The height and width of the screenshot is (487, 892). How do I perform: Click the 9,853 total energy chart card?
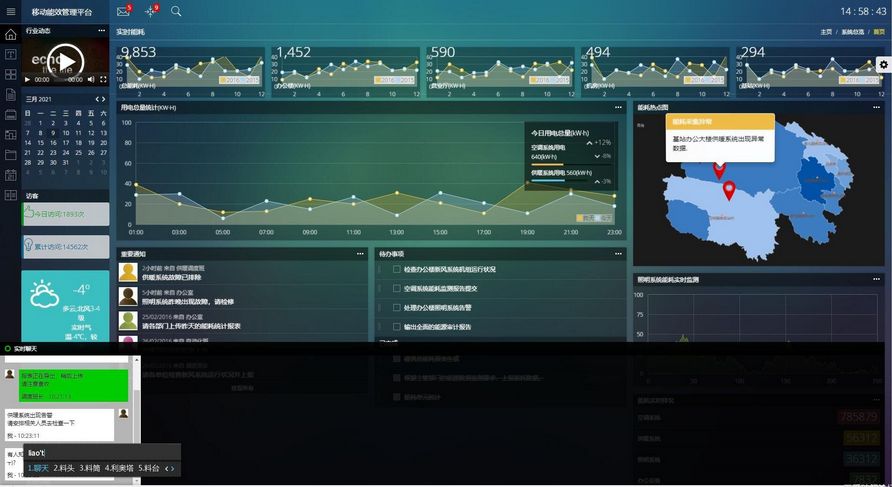(191, 72)
